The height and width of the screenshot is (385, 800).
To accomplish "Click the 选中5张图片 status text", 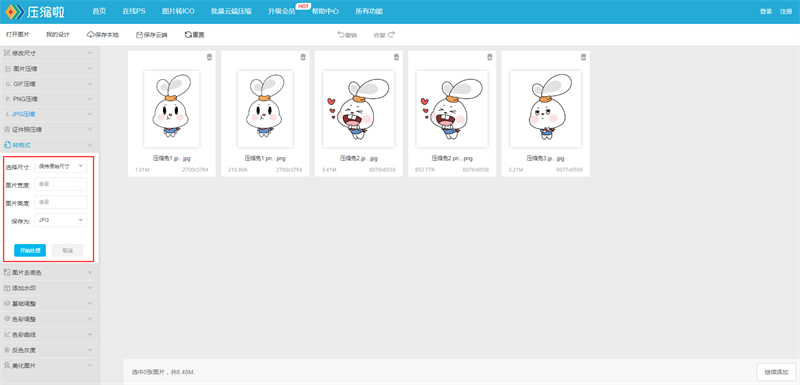I will click(163, 372).
